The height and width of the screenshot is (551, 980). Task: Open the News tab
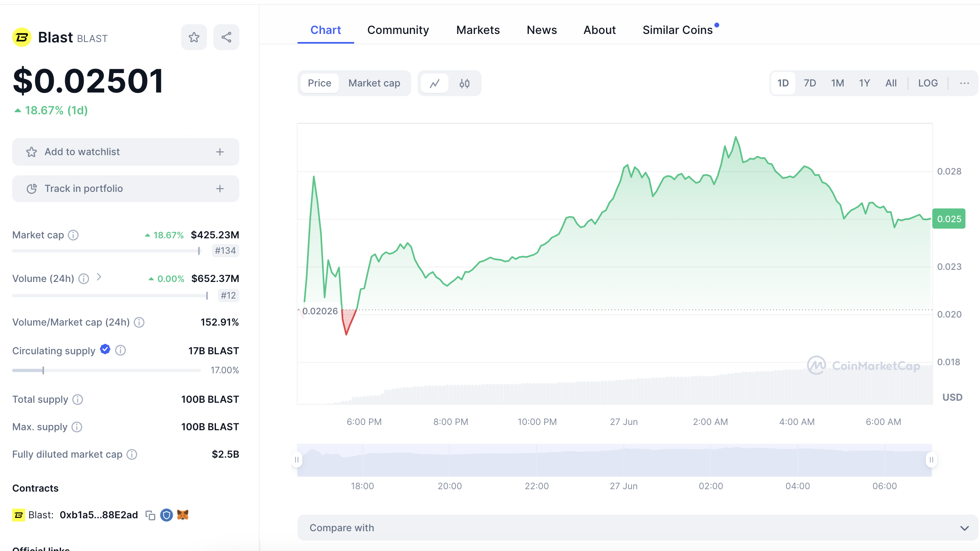tap(542, 30)
